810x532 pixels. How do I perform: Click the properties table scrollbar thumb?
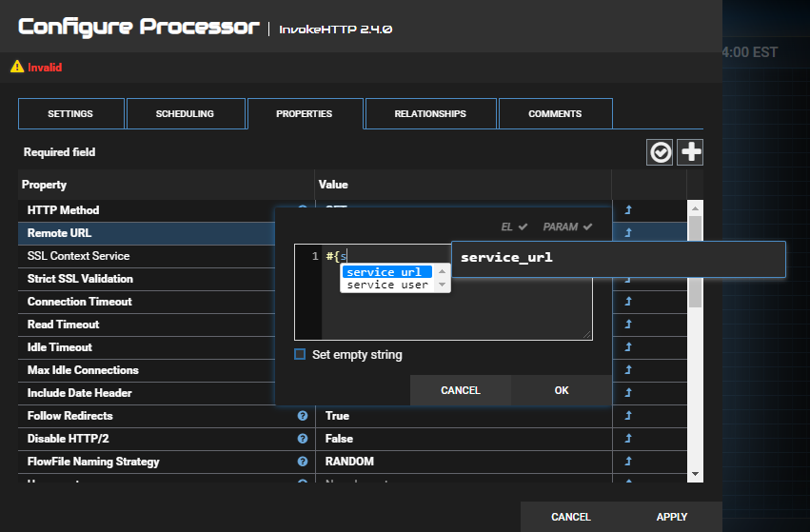point(696,262)
